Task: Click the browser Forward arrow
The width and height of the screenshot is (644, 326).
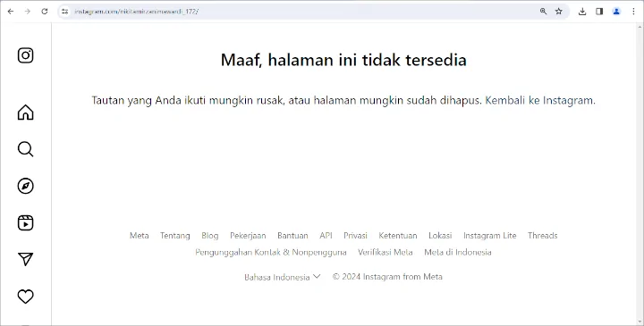Action: click(28, 12)
